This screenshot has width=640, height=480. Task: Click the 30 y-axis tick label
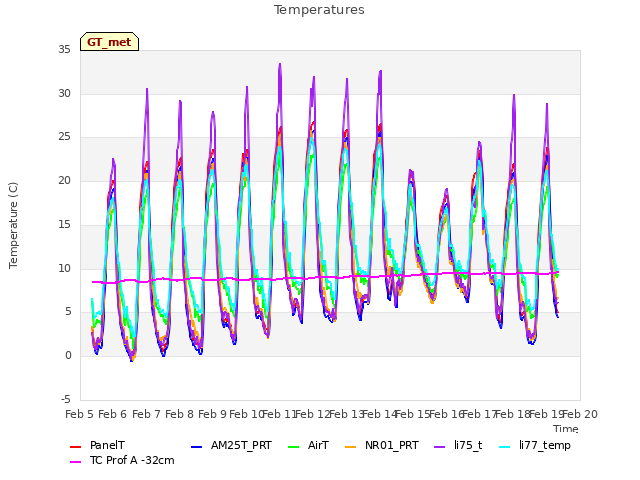pyautogui.click(x=64, y=93)
